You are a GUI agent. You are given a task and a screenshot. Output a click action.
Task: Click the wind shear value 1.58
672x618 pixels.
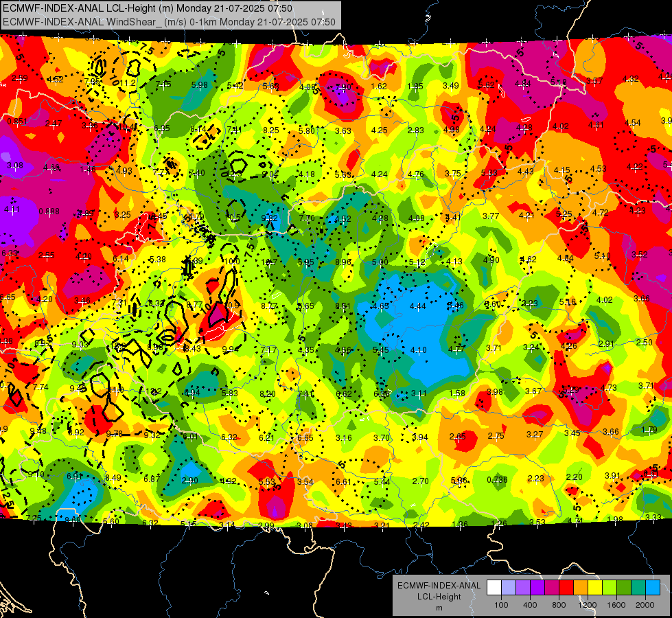click(x=457, y=393)
